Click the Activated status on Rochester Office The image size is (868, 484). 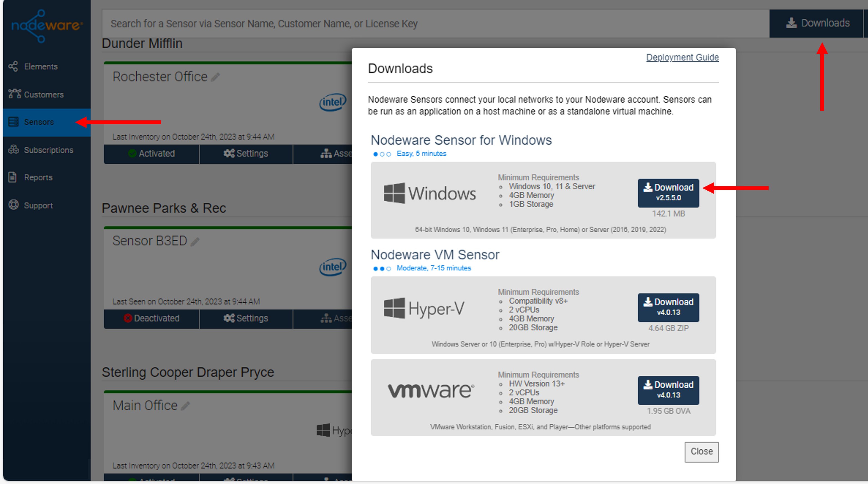click(x=152, y=154)
